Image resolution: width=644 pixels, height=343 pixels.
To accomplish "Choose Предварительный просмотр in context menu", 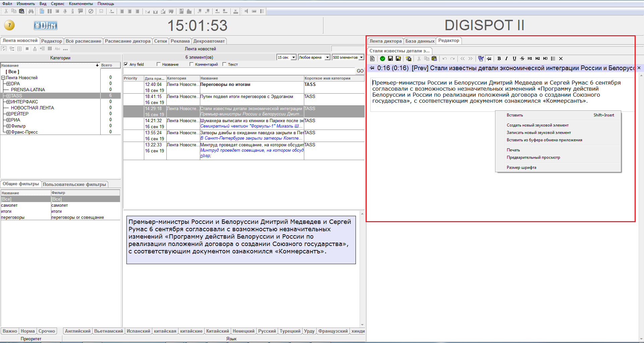I will (533, 157).
